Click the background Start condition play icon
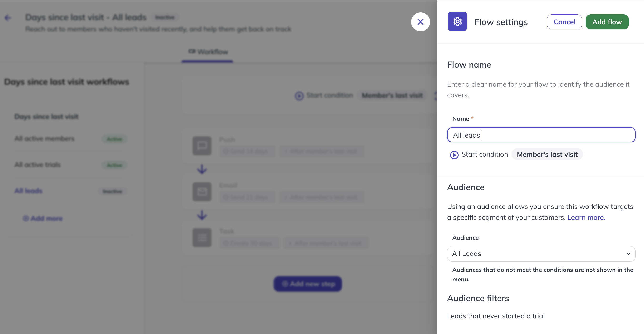Viewport: 644px width, 334px height. pos(299,96)
